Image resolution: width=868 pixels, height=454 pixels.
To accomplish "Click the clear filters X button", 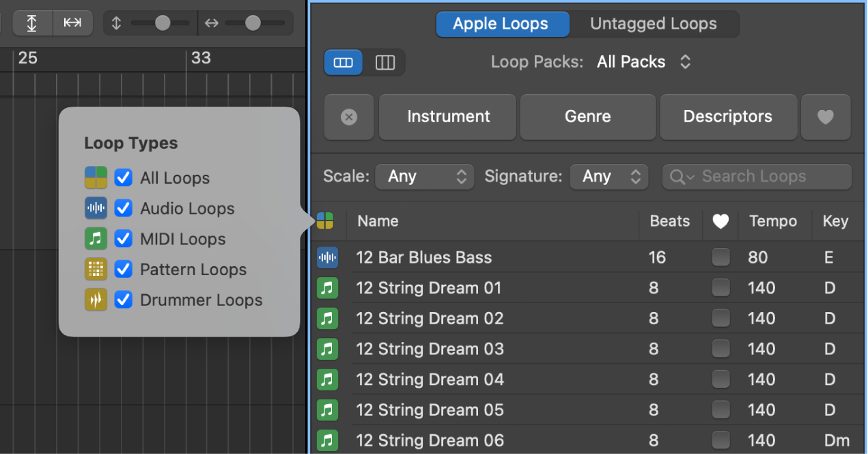I will click(x=348, y=117).
